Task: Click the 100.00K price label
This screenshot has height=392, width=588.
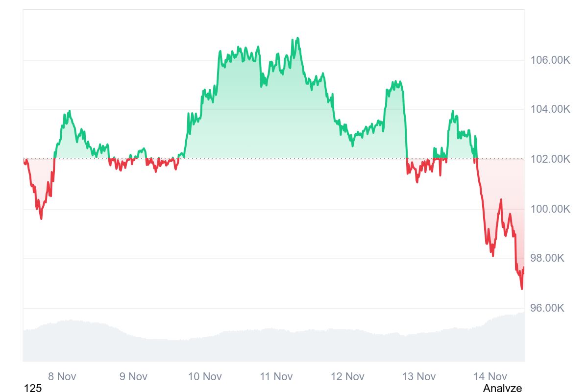Action: pyautogui.click(x=550, y=209)
